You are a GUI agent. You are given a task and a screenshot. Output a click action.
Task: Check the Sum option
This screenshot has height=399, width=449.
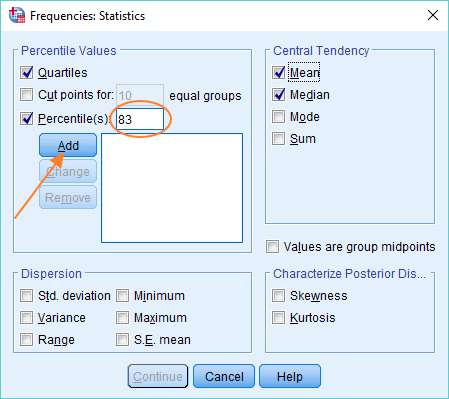[x=278, y=139]
